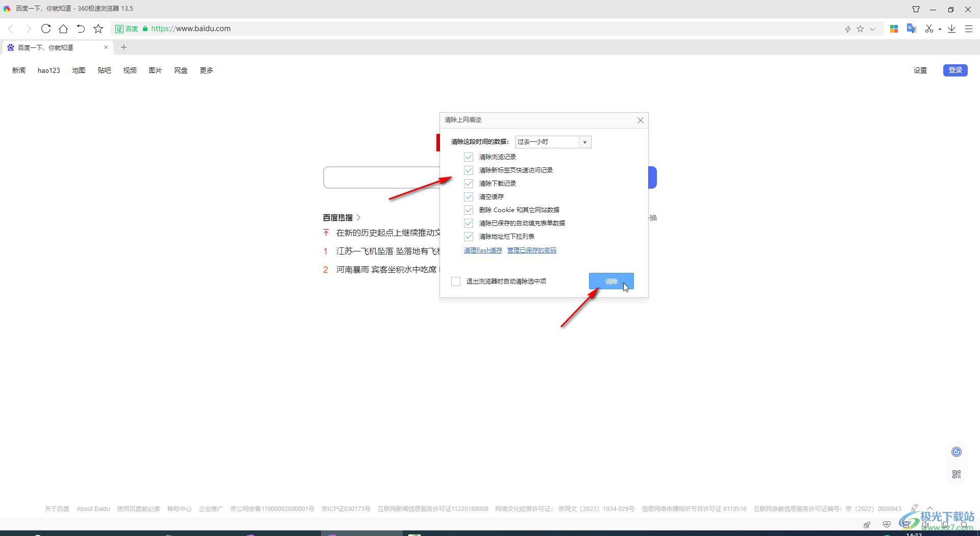Open a new tab with plus button

(x=124, y=47)
